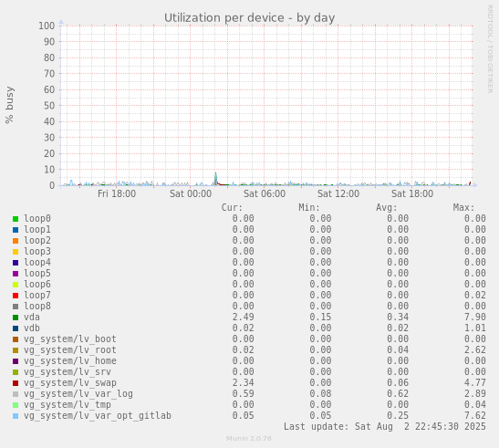Viewport: 499px width, 448px height.
Task: Click the 'Last update' timestamp text
Action: (385, 427)
